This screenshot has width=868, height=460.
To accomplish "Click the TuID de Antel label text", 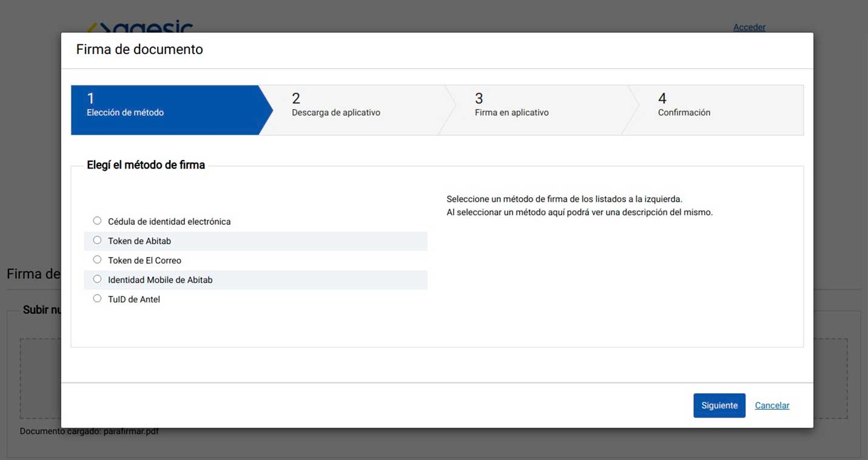I will point(134,299).
